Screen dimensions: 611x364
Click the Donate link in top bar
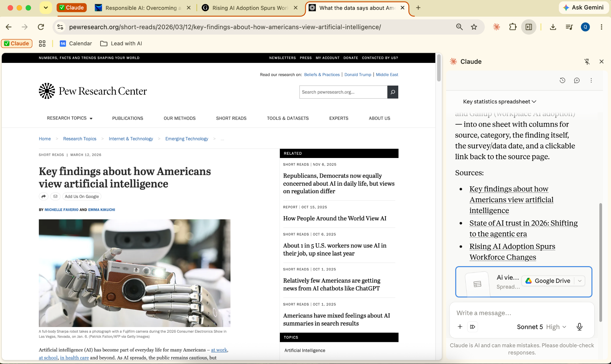click(351, 58)
